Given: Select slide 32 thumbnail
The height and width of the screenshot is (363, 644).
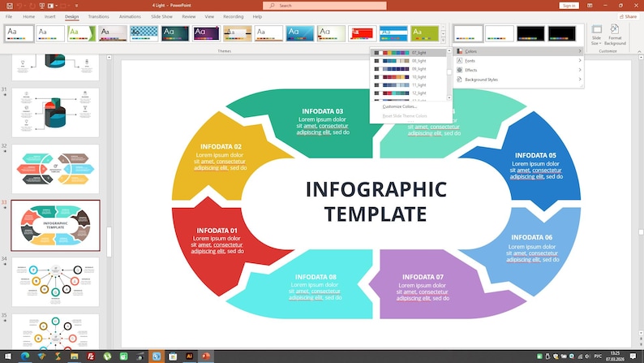Looking at the screenshot, I should (55, 169).
